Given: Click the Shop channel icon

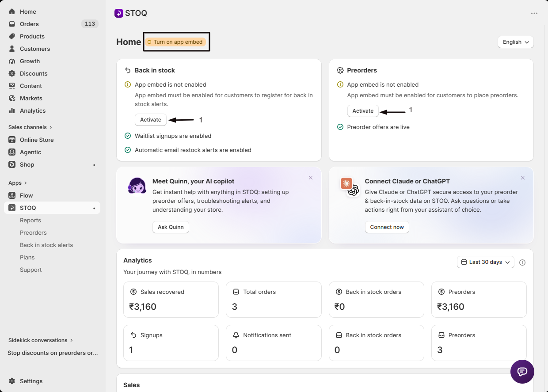Looking at the screenshot, I should (12, 164).
